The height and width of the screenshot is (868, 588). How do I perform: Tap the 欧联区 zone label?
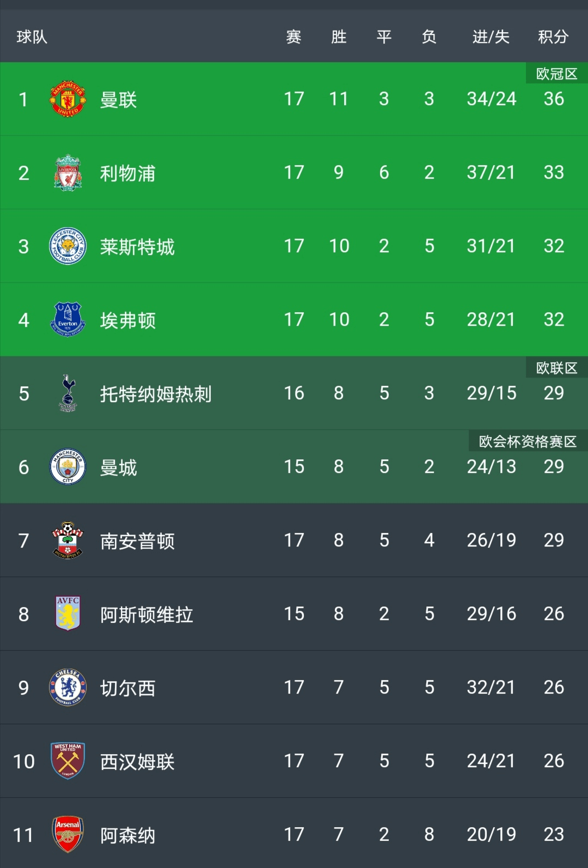[556, 368]
